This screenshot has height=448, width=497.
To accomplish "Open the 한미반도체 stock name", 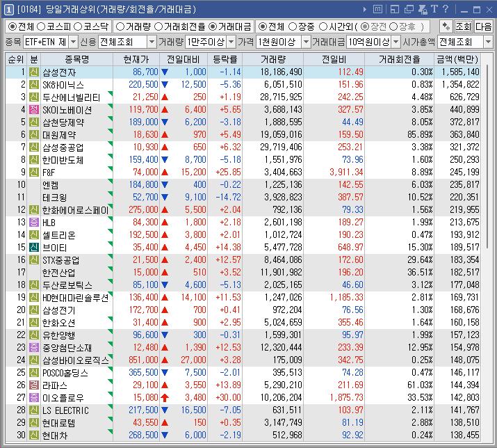I will click(63, 160).
